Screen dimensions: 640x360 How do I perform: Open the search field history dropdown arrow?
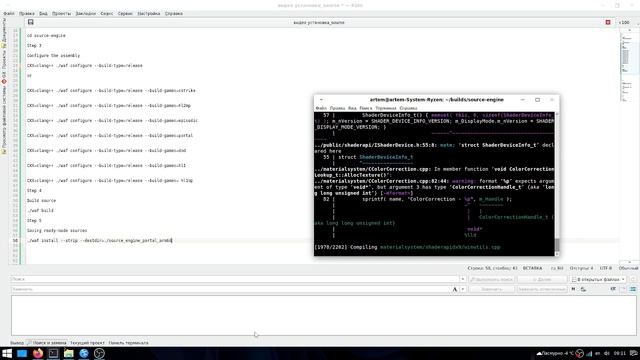tap(463, 279)
